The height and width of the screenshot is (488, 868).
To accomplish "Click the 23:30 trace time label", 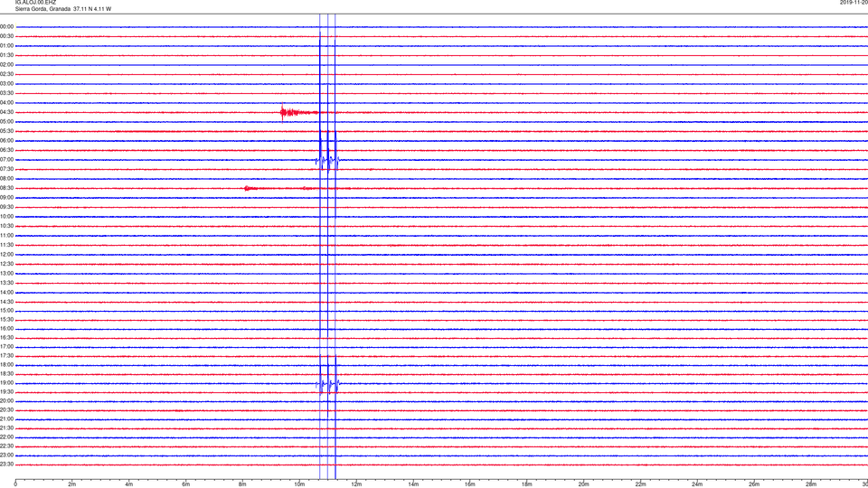I will [x=6, y=465].
